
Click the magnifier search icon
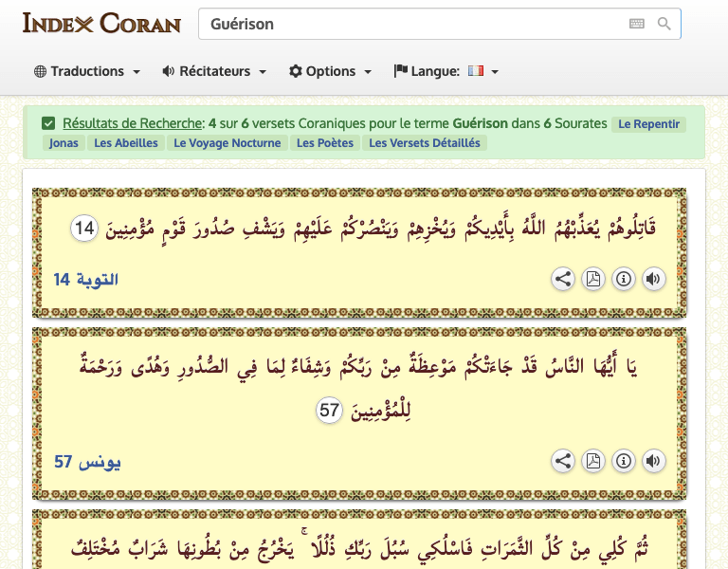(x=664, y=24)
